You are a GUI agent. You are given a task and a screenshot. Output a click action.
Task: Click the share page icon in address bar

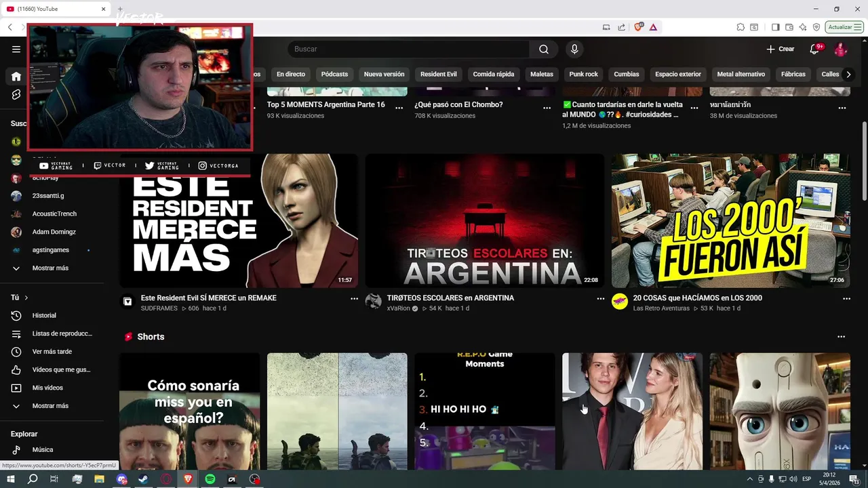[x=622, y=27]
